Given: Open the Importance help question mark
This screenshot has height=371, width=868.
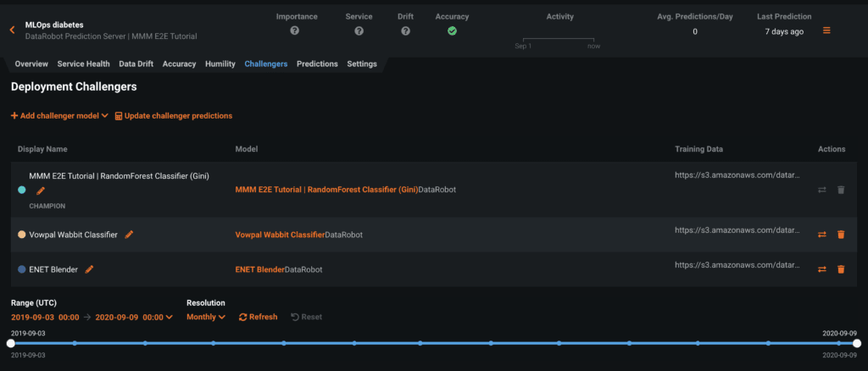Looking at the screenshot, I should (x=294, y=31).
